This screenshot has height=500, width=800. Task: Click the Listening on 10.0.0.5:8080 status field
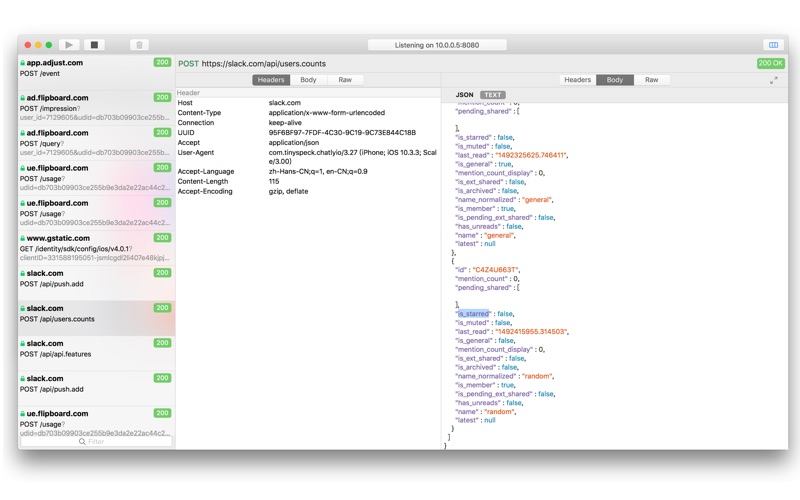[437, 45]
